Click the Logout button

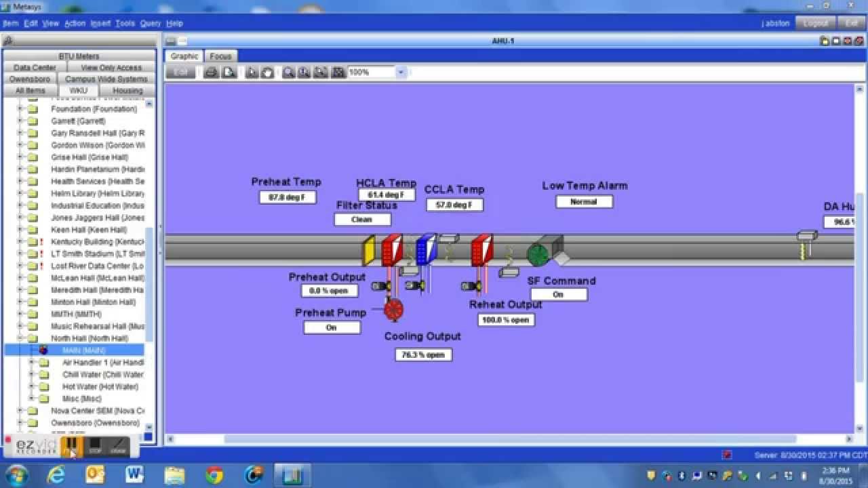point(816,23)
